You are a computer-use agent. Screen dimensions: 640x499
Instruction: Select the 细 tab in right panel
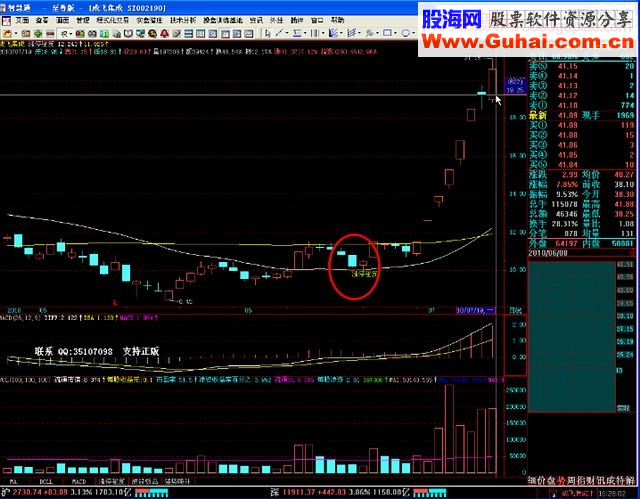click(532, 481)
